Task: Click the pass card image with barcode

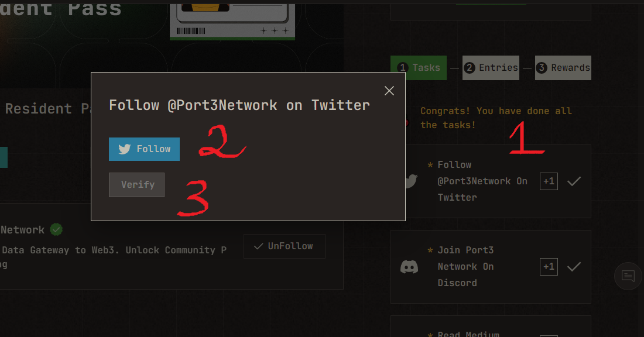Action: (232, 20)
